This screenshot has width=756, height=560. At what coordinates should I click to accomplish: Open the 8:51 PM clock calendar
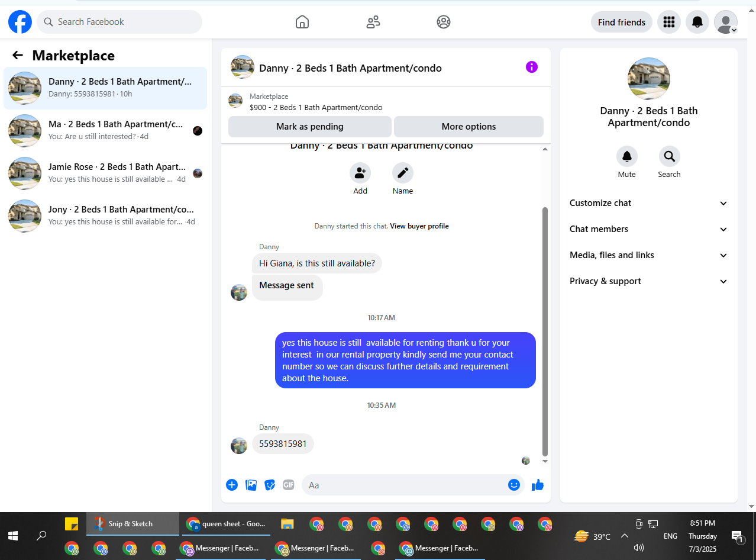pos(703,536)
